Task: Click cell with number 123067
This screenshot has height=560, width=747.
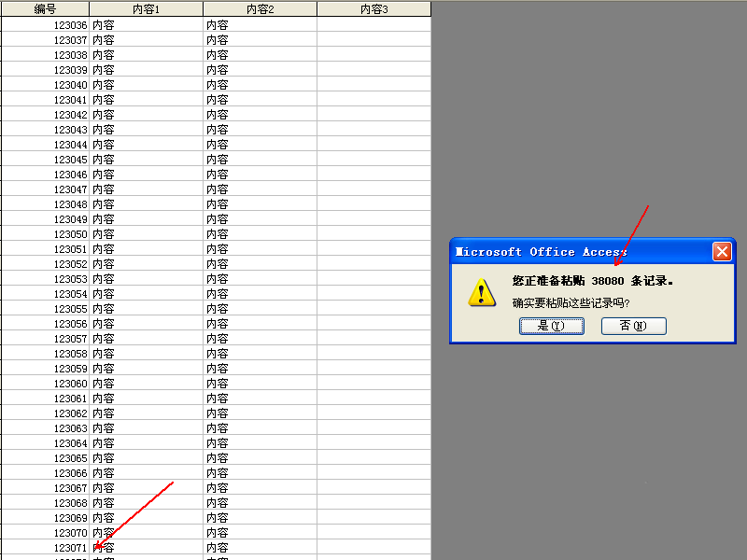Action: point(45,488)
